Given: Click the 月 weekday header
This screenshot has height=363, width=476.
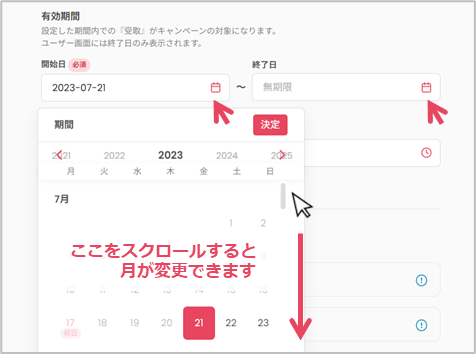Looking at the screenshot, I should [x=70, y=171].
